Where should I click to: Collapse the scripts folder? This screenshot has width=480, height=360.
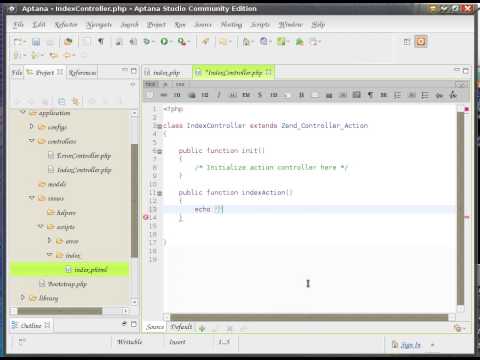point(40,227)
